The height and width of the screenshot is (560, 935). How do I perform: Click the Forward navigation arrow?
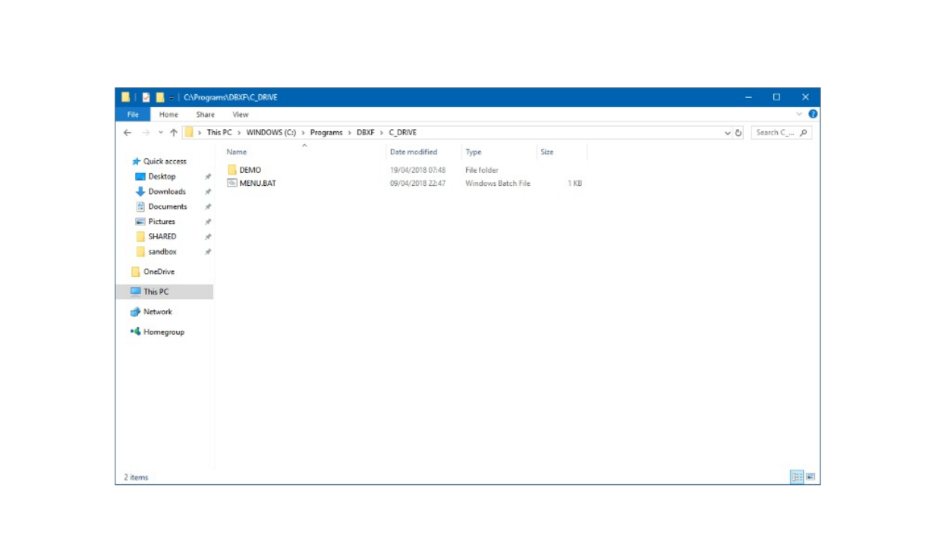[146, 132]
